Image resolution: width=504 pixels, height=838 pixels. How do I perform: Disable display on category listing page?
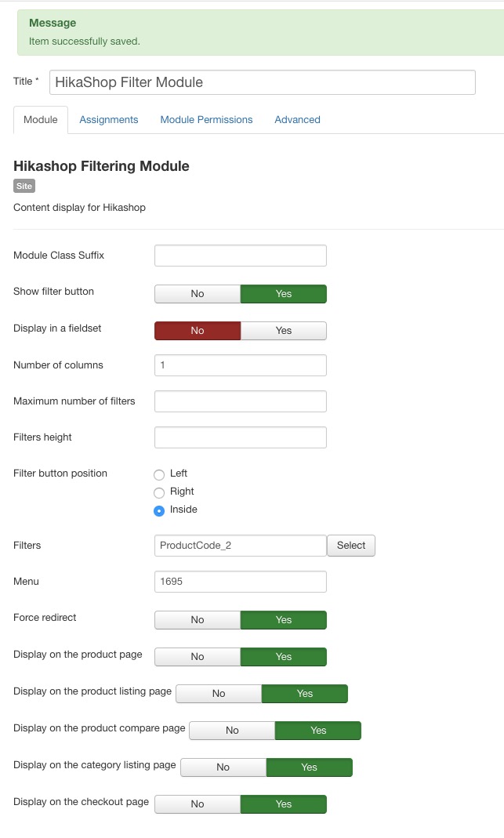tap(223, 767)
